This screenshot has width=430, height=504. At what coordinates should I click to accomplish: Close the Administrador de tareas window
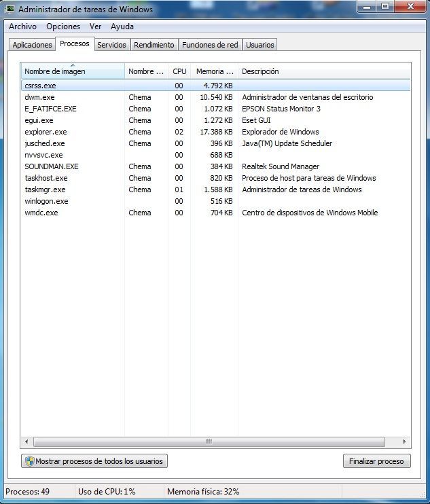(x=410, y=6)
